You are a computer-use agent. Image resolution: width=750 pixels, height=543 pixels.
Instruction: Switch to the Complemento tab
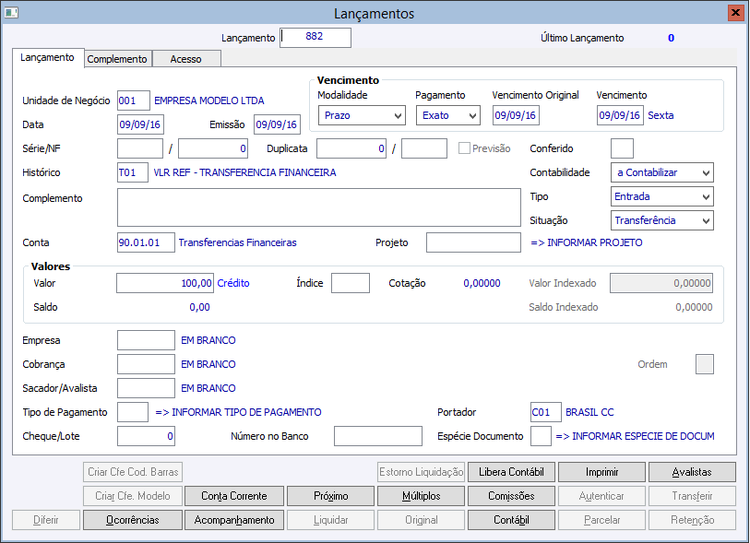pos(118,59)
